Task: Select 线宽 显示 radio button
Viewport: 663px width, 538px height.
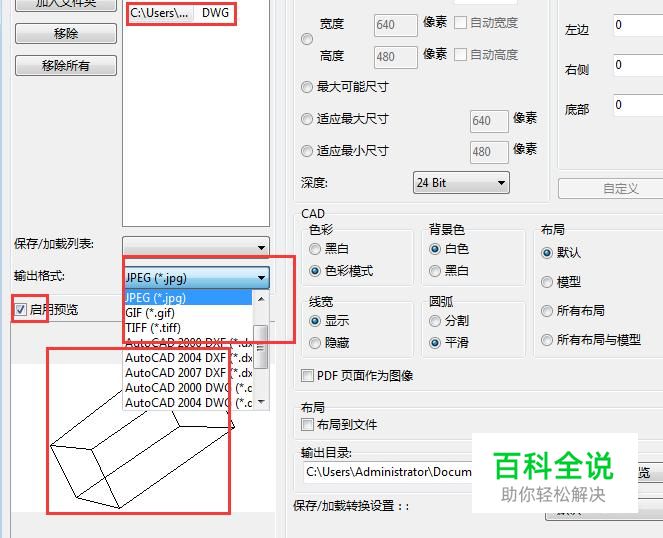Action: (315, 321)
